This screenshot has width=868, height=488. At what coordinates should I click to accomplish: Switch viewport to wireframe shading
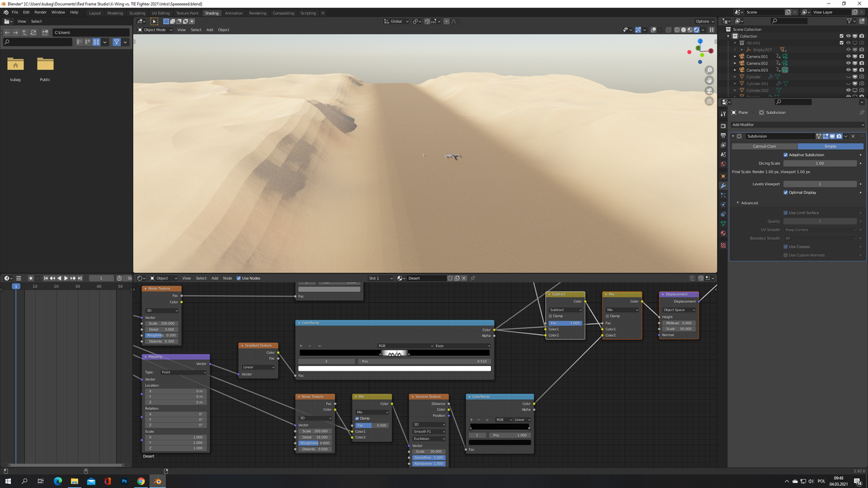pos(677,30)
